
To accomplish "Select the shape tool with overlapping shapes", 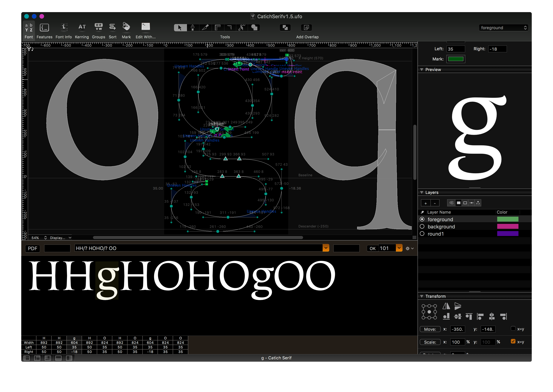I will [254, 27].
